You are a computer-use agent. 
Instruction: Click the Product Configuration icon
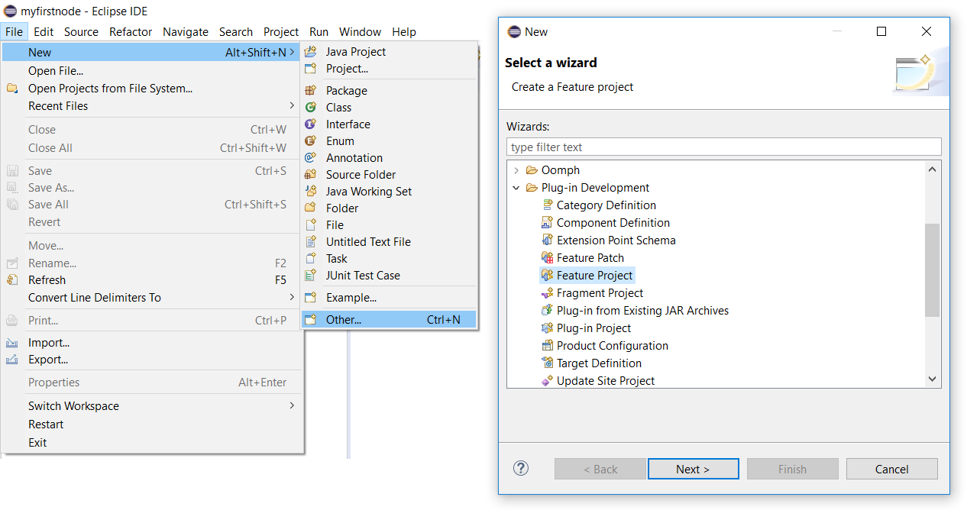pyautogui.click(x=547, y=346)
